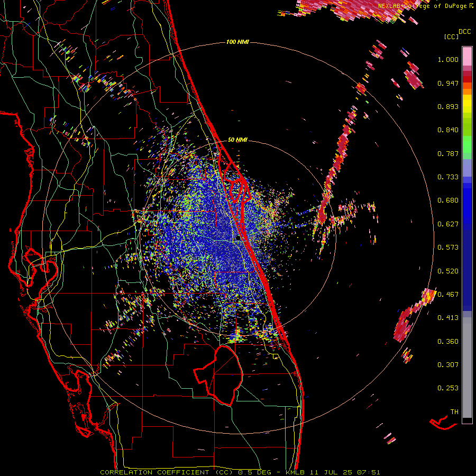476x476 pixels.
Task: Click the 50 NMI range ring label
Action: click(x=237, y=140)
